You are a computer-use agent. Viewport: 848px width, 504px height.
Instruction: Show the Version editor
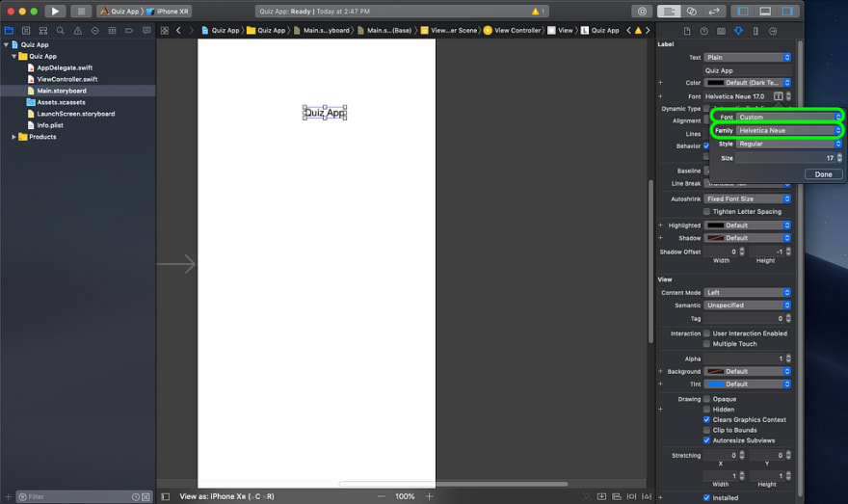714,11
